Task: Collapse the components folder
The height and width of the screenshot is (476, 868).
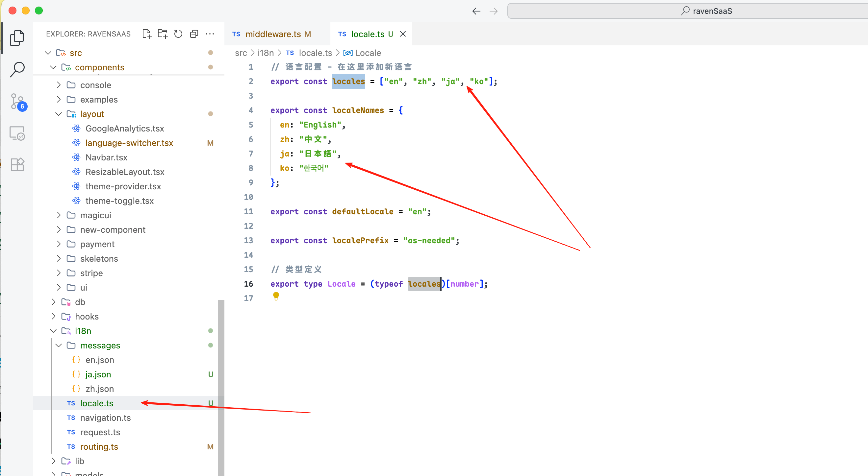Action: pos(53,67)
